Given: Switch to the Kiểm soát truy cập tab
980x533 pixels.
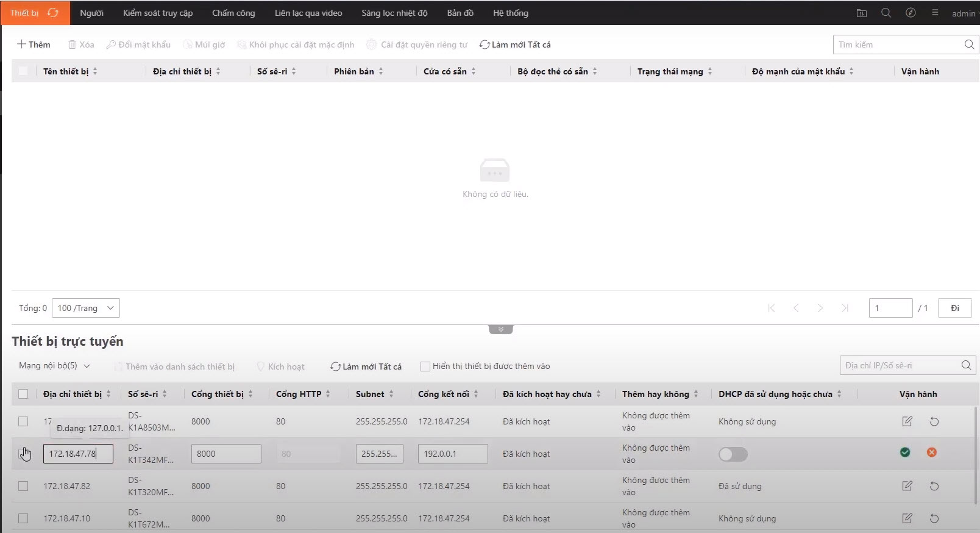Looking at the screenshot, I should [158, 13].
